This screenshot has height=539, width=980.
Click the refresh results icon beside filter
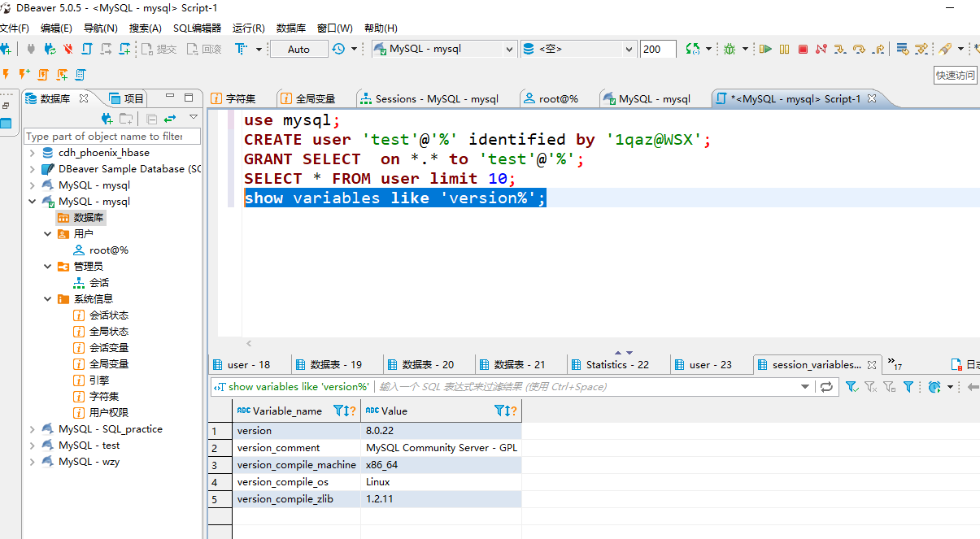click(x=826, y=387)
